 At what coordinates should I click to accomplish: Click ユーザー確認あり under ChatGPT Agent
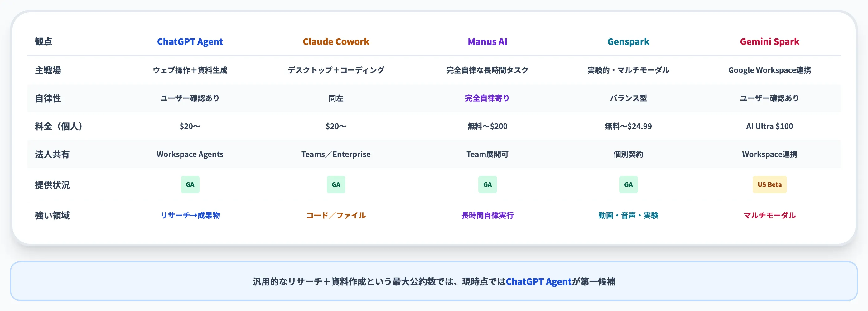(190, 98)
